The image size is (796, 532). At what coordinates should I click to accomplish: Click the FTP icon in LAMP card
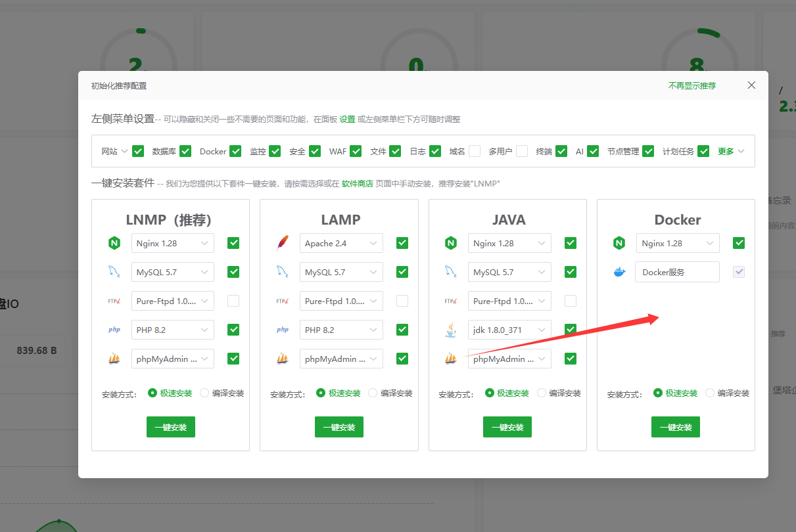283,301
